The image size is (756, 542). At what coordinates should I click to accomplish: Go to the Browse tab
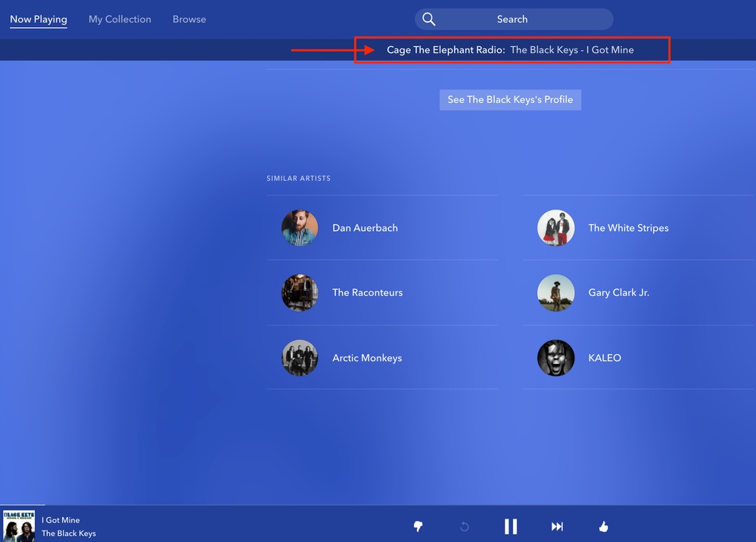click(189, 20)
